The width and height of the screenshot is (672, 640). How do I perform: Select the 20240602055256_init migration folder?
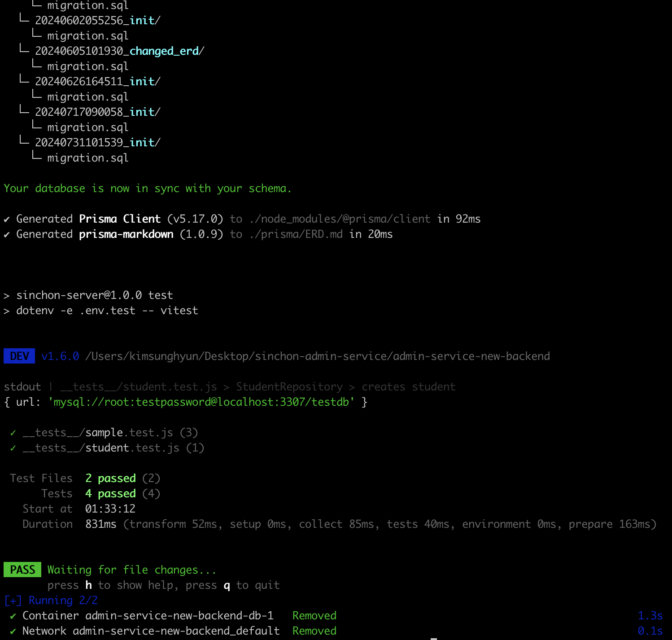97,21
